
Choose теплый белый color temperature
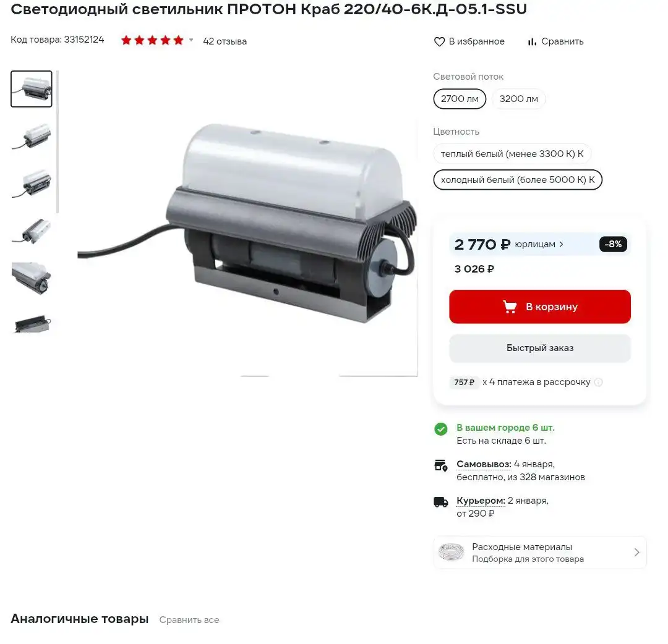tap(512, 154)
